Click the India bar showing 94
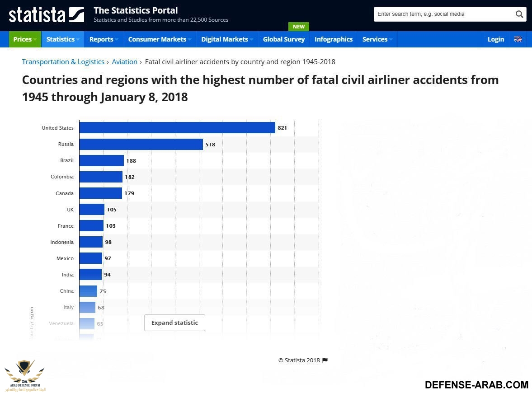This screenshot has height=393, width=532. [90, 274]
